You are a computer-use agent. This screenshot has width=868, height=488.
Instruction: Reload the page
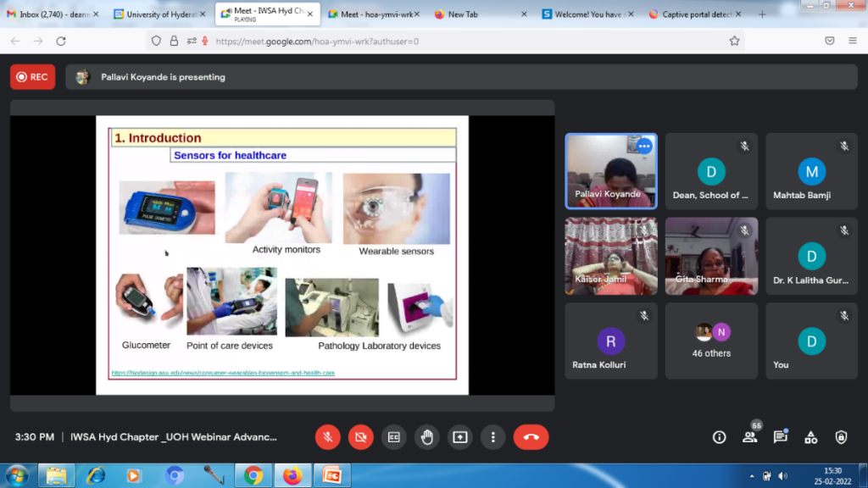(x=61, y=41)
